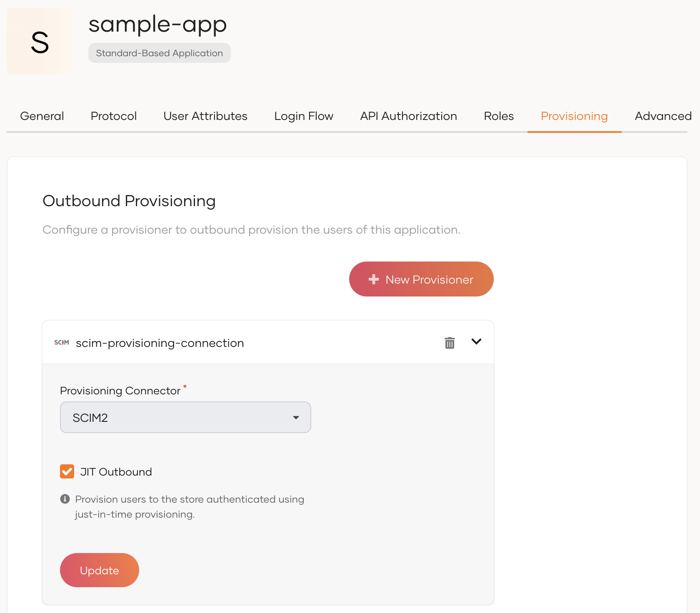Switch to the Roles tab
This screenshot has width=700, height=613.
click(x=499, y=116)
